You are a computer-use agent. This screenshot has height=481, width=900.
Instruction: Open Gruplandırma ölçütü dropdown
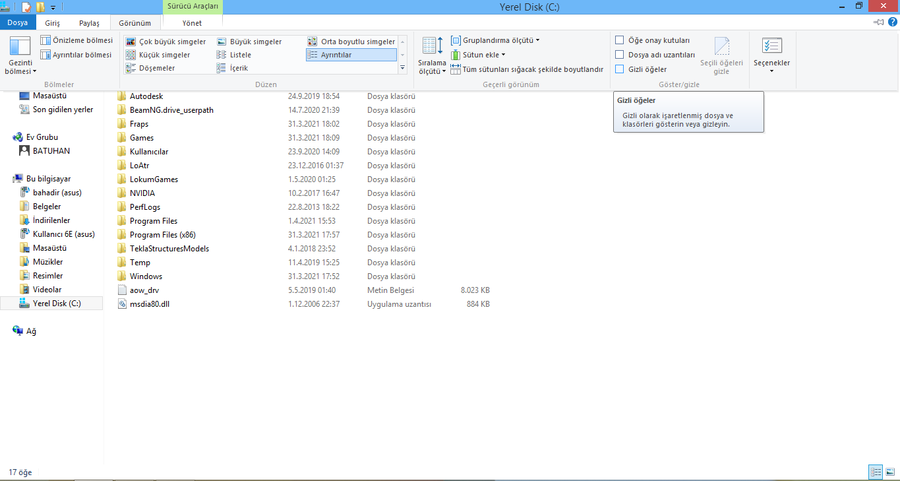[x=495, y=41]
